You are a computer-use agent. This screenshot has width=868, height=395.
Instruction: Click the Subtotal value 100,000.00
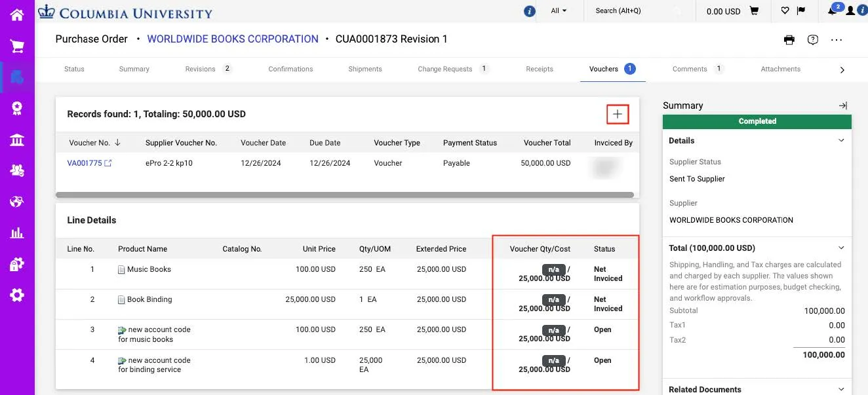(825, 311)
